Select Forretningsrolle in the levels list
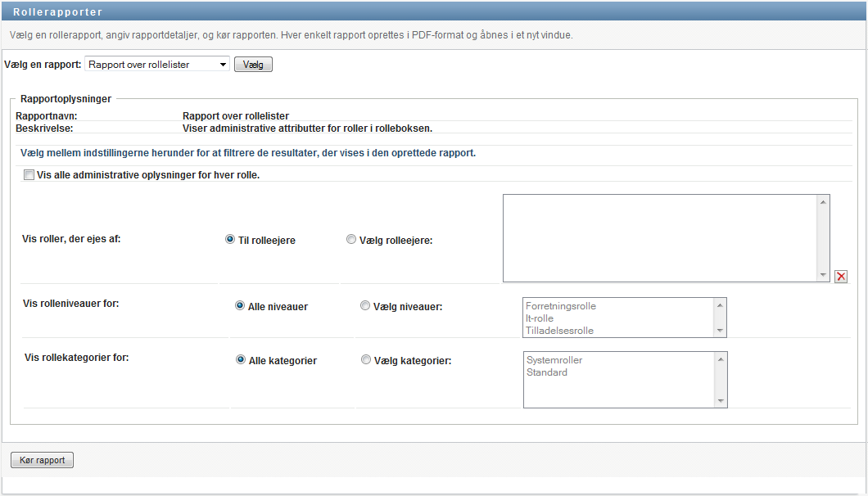This screenshot has width=868, height=496. click(561, 306)
